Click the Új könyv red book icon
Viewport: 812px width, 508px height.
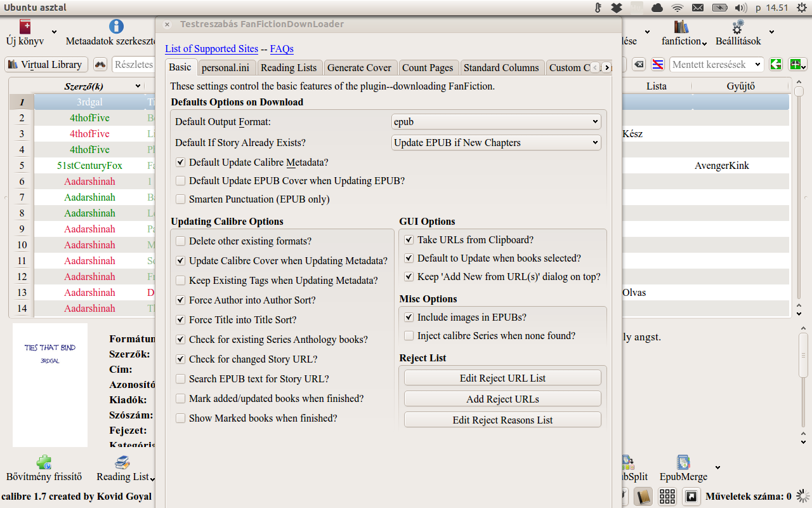pos(25,27)
